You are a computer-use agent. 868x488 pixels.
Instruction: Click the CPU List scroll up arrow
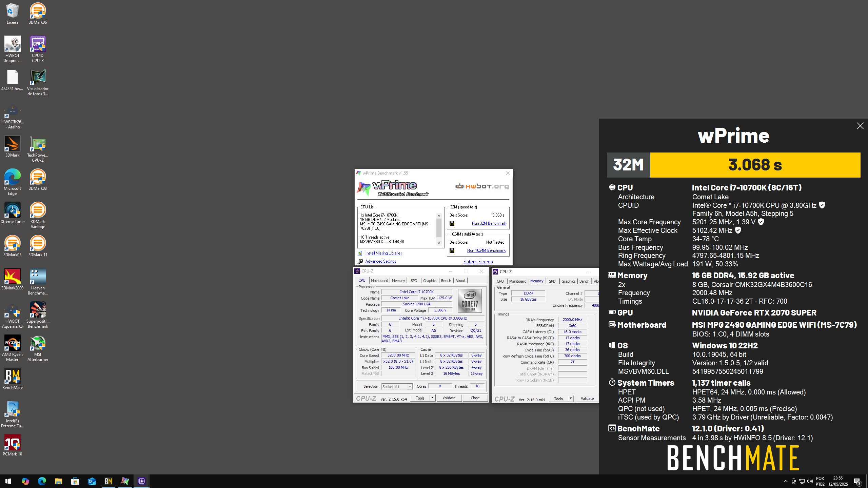439,216
